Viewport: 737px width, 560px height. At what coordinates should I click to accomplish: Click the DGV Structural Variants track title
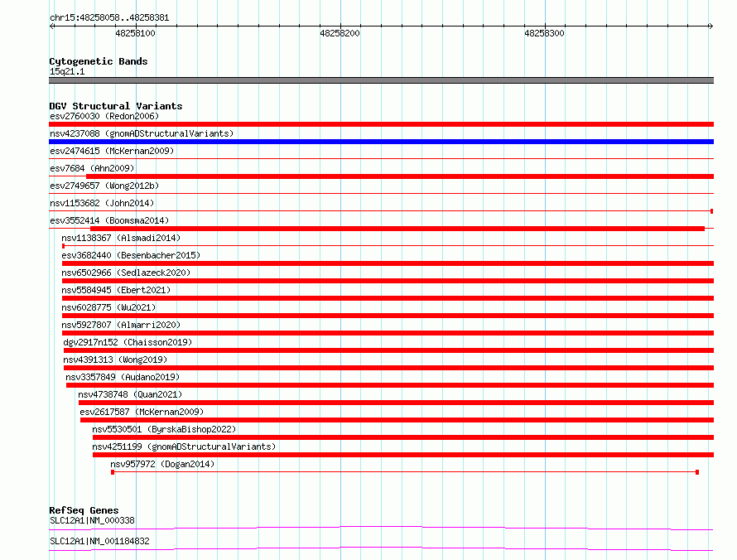pyautogui.click(x=116, y=106)
